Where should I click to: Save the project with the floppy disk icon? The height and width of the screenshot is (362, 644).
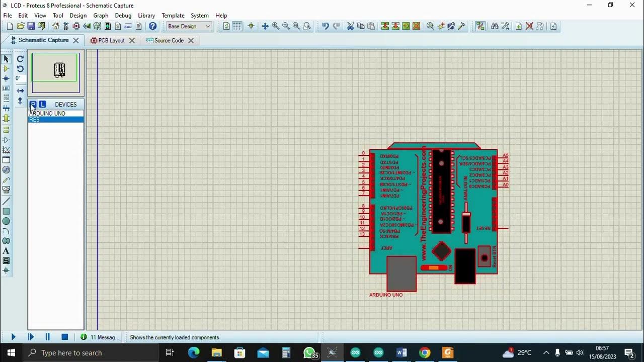pyautogui.click(x=31, y=26)
